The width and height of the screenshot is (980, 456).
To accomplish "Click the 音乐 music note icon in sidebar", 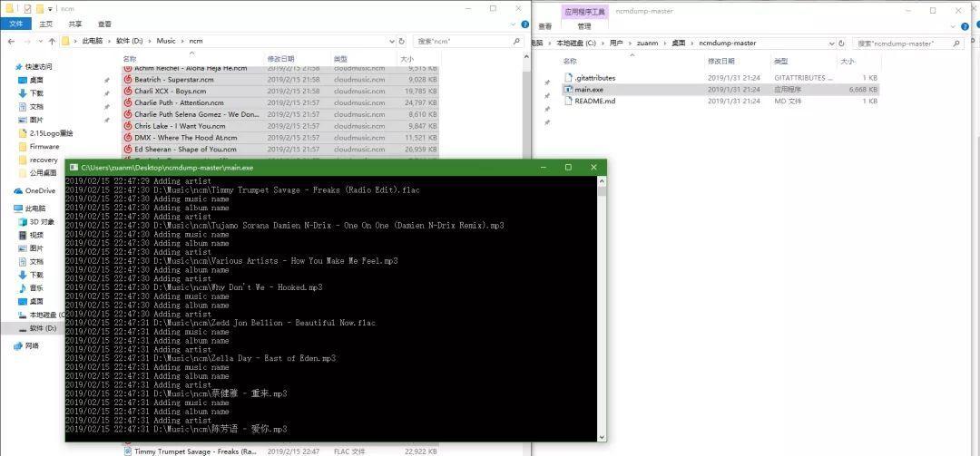I will click(x=23, y=288).
